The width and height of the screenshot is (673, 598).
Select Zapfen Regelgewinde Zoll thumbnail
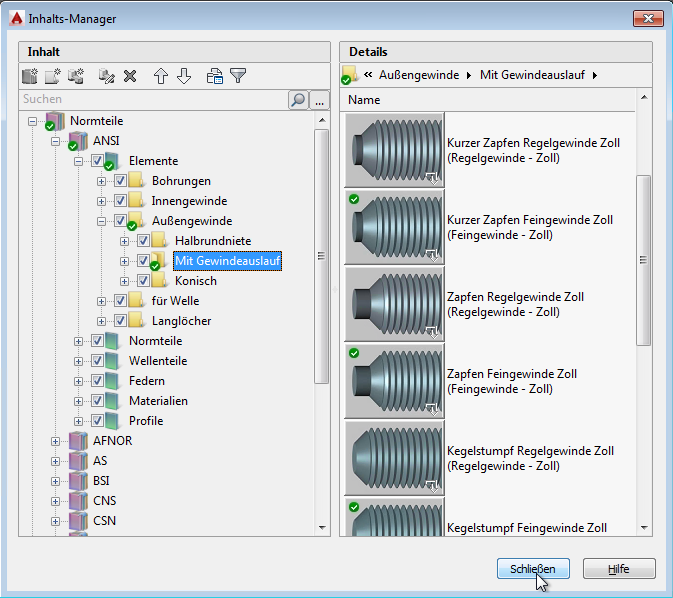coord(394,304)
